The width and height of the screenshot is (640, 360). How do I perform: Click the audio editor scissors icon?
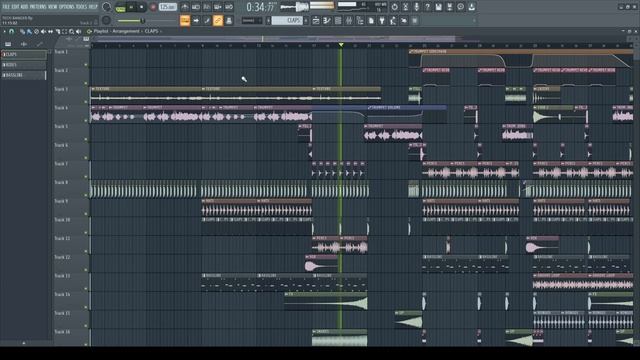(x=405, y=7)
